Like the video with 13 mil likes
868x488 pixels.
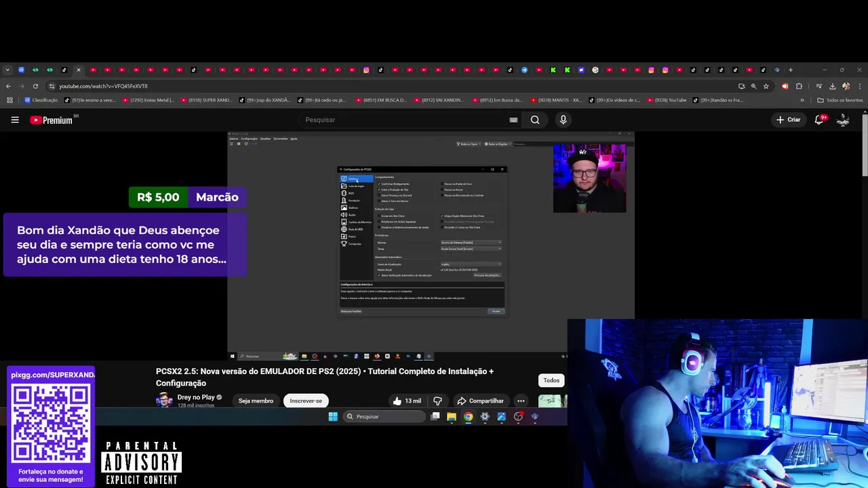(406, 401)
